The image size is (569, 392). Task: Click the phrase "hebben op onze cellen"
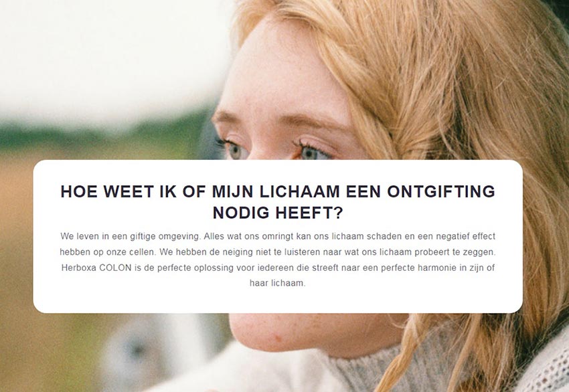click(x=108, y=252)
